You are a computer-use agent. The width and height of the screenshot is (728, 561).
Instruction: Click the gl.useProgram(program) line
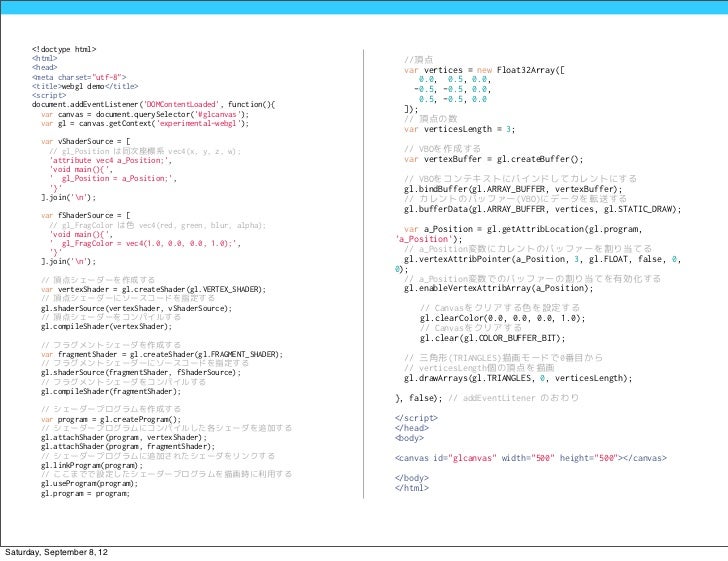[90, 483]
